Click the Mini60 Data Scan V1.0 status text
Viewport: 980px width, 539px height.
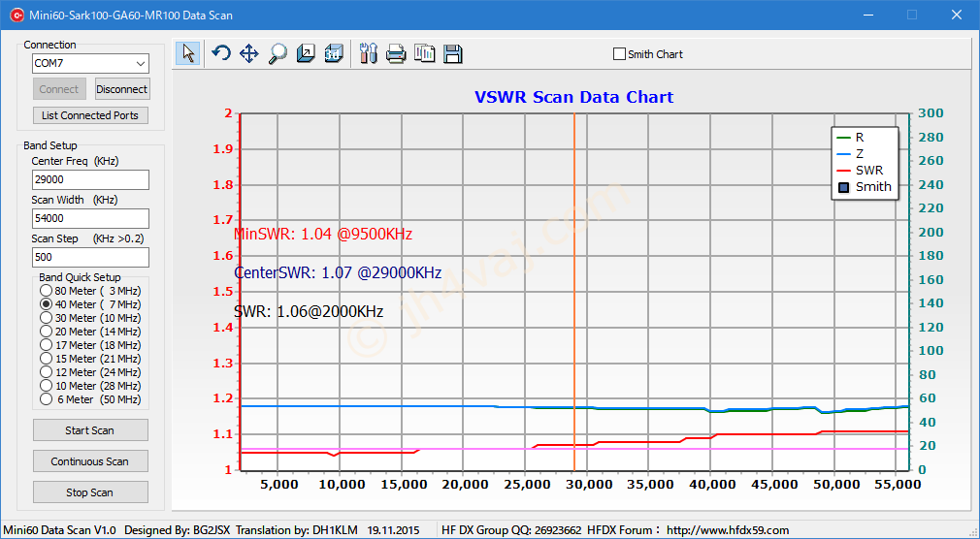tap(59, 530)
